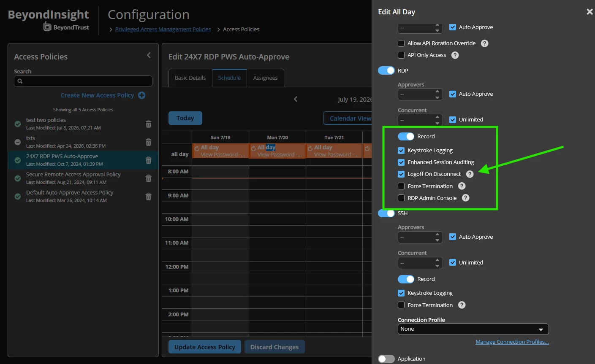
Task: Check Force Termination in the SSH section
Action: pyautogui.click(x=401, y=305)
